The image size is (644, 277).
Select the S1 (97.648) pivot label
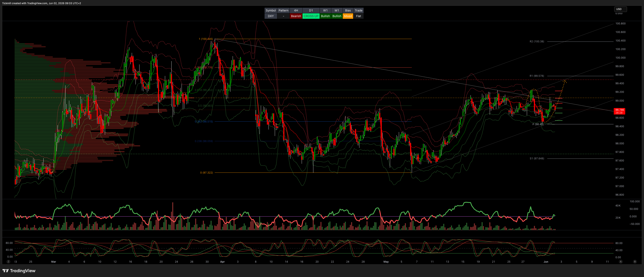pos(537,158)
